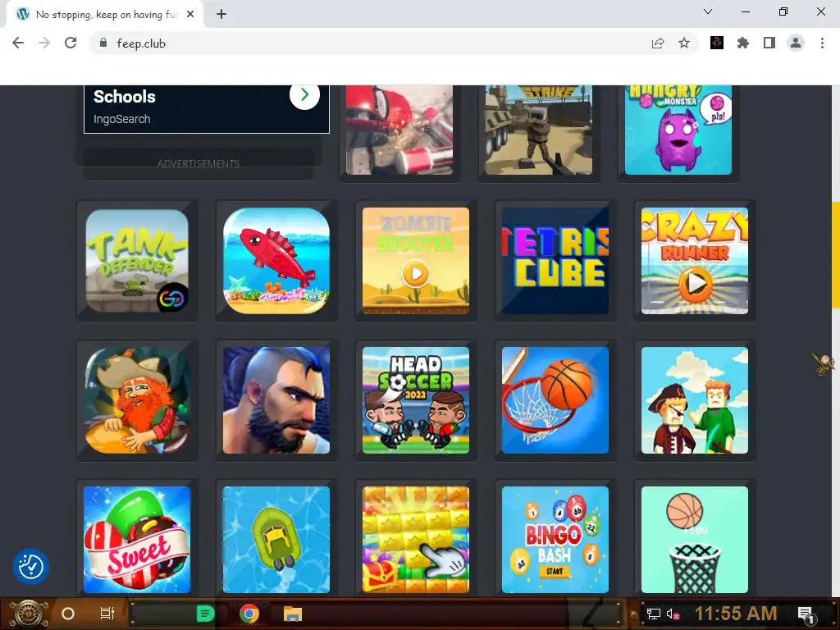840x630 pixels.
Task: Open the Hungry Monster game tile
Action: [x=678, y=130]
